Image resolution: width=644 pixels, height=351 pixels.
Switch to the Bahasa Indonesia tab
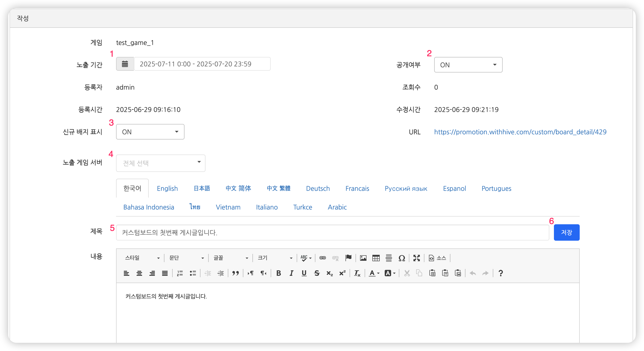pyautogui.click(x=148, y=207)
